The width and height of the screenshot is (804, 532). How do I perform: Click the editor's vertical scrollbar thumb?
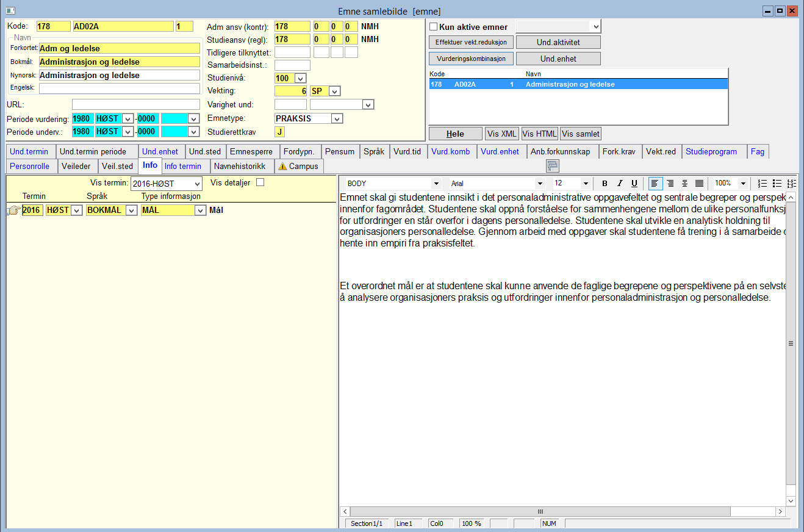coord(791,343)
